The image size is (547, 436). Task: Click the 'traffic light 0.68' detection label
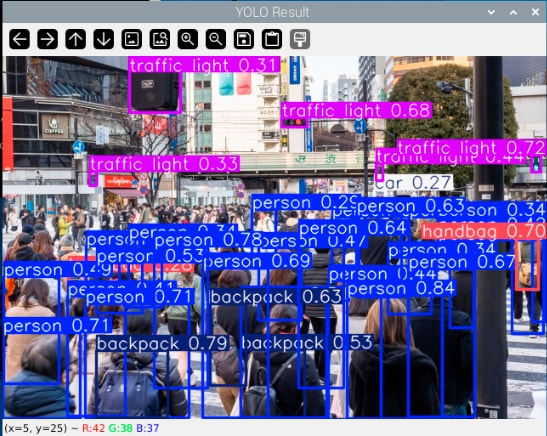[356, 111]
